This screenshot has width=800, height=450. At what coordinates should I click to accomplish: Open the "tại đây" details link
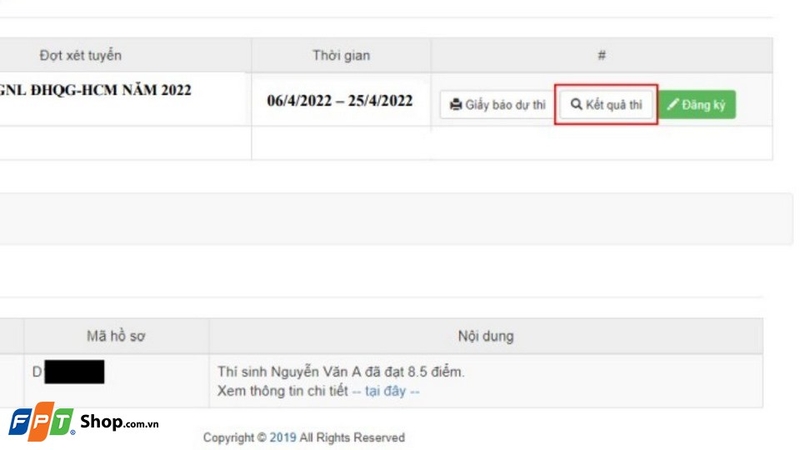coord(386,391)
